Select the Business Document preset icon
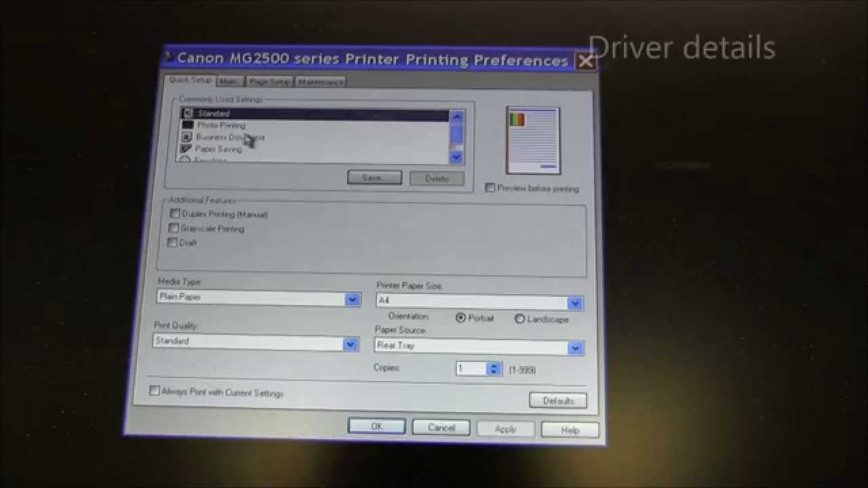 pyautogui.click(x=187, y=137)
